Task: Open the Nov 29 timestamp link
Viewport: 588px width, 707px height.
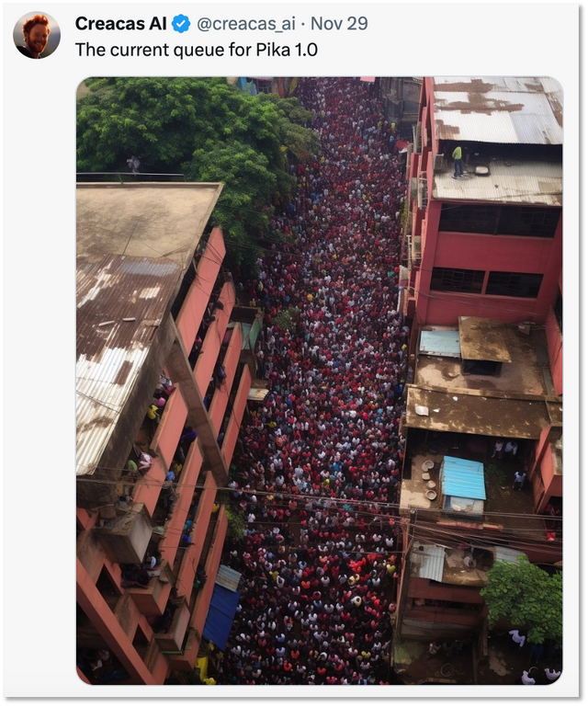Action: click(x=339, y=24)
